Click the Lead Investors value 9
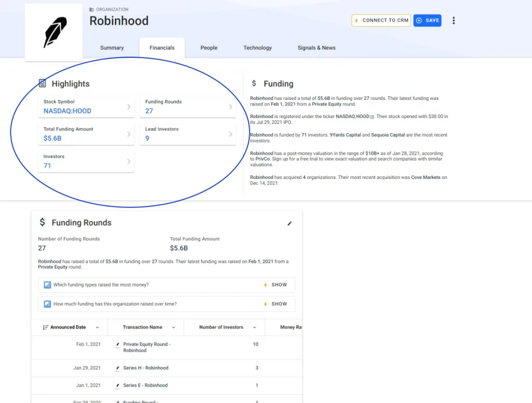 point(147,138)
